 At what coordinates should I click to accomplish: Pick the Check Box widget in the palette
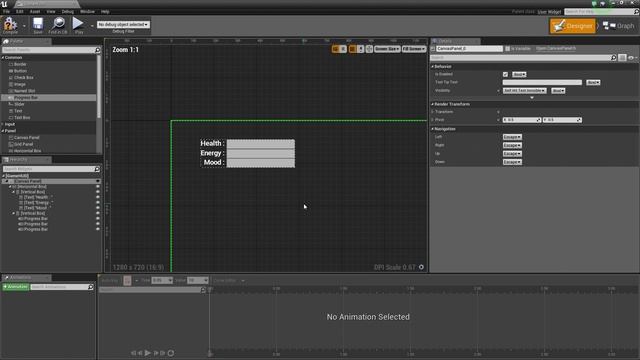coord(24,78)
